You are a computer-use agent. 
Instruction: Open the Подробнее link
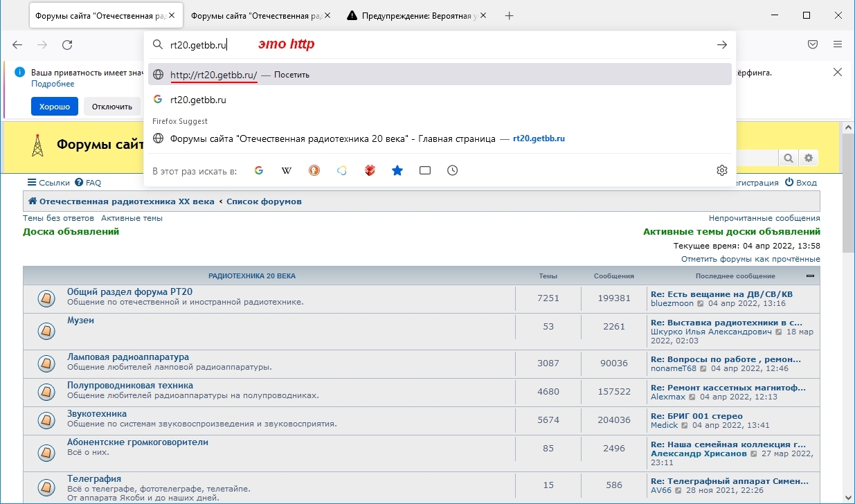click(53, 84)
